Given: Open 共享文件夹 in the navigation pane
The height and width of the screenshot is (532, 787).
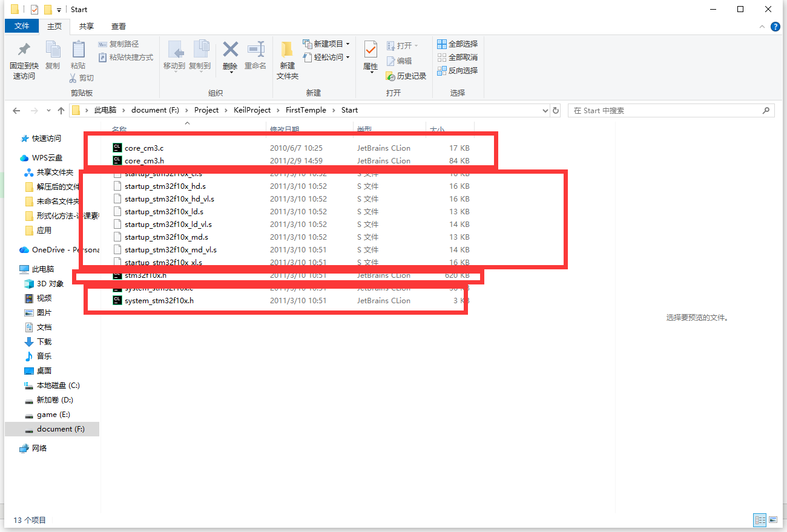Looking at the screenshot, I should [54, 172].
